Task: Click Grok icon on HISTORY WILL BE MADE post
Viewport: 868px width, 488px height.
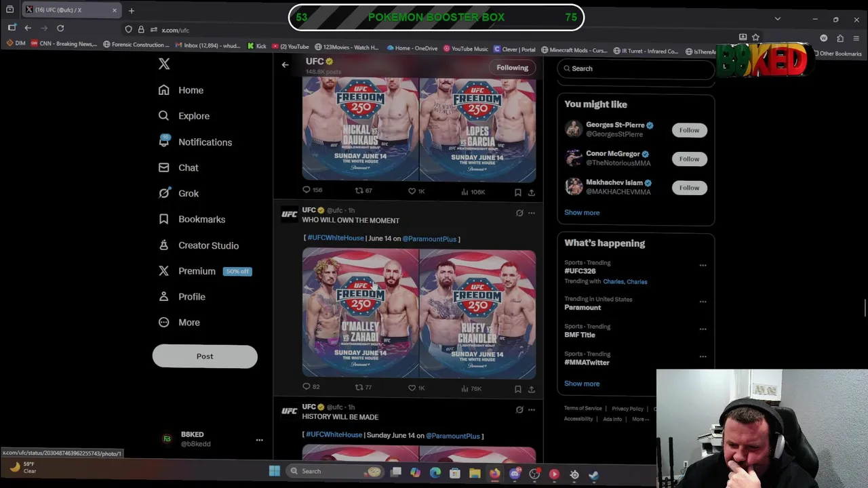Action: click(x=519, y=409)
